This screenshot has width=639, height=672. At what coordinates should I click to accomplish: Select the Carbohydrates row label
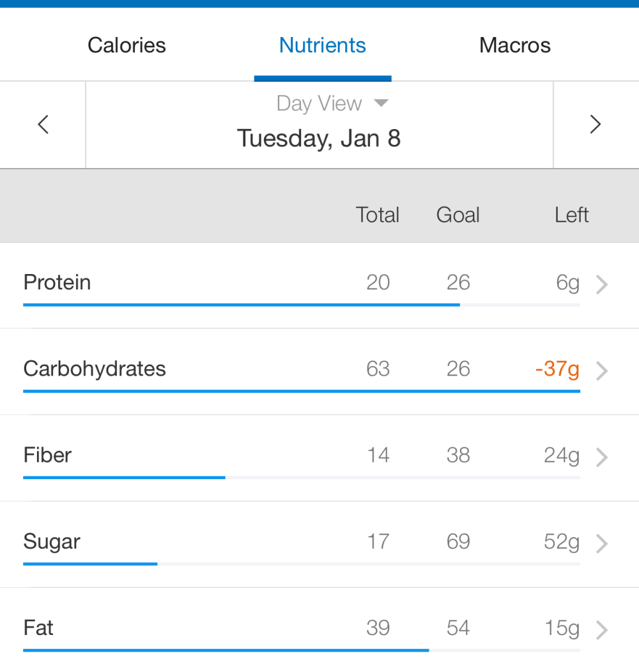pos(95,369)
